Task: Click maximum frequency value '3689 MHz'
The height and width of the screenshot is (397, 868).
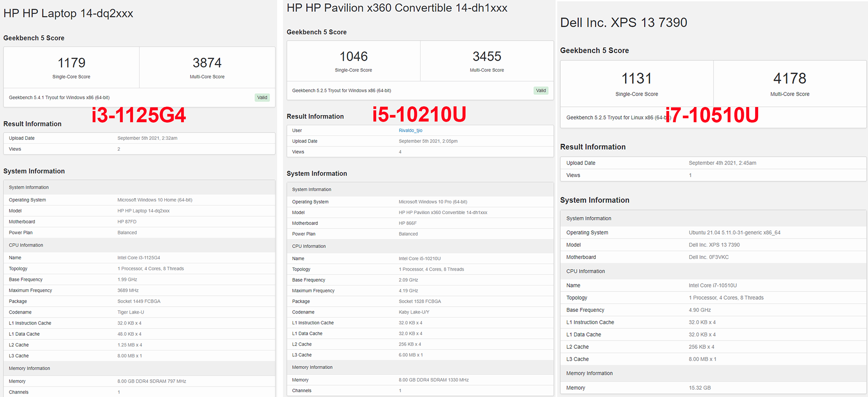Action: 128,290
